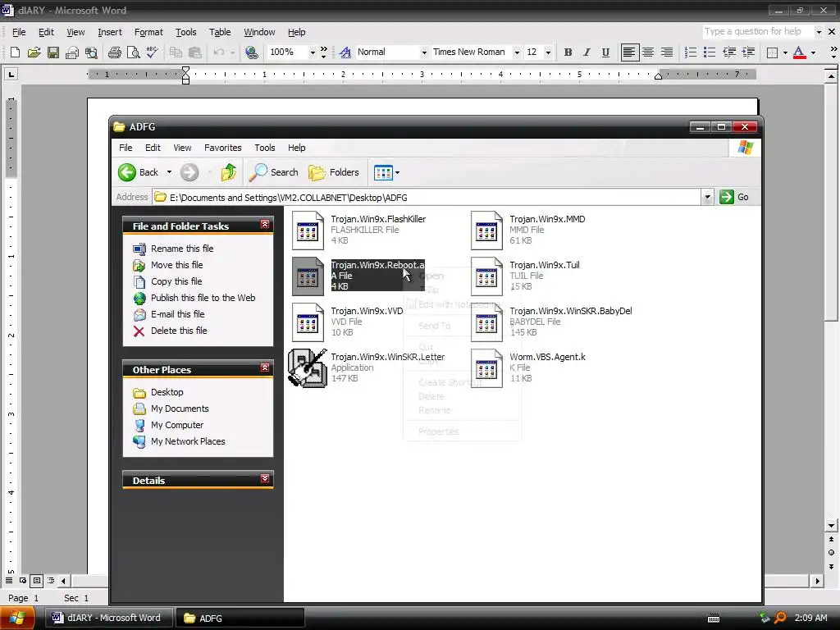This screenshot has height=630, width=840.
Task: Click the Go button beside address bar
Action: tap(734, 197)
